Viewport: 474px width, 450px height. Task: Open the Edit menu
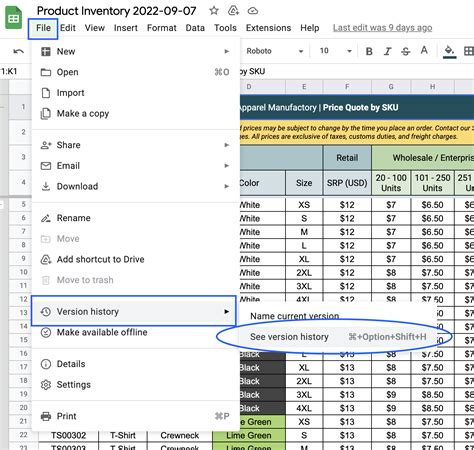[68, 28]
